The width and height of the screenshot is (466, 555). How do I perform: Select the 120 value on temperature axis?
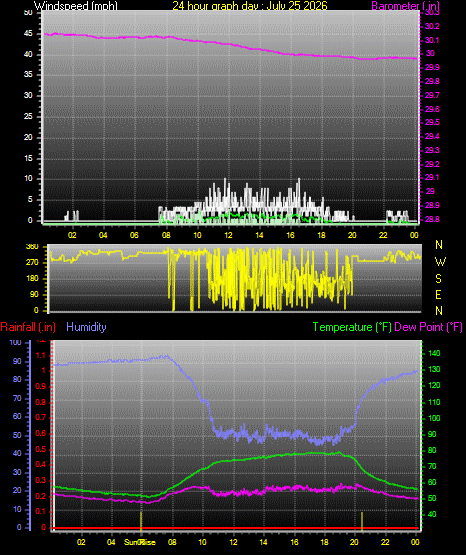click(434, 385)
